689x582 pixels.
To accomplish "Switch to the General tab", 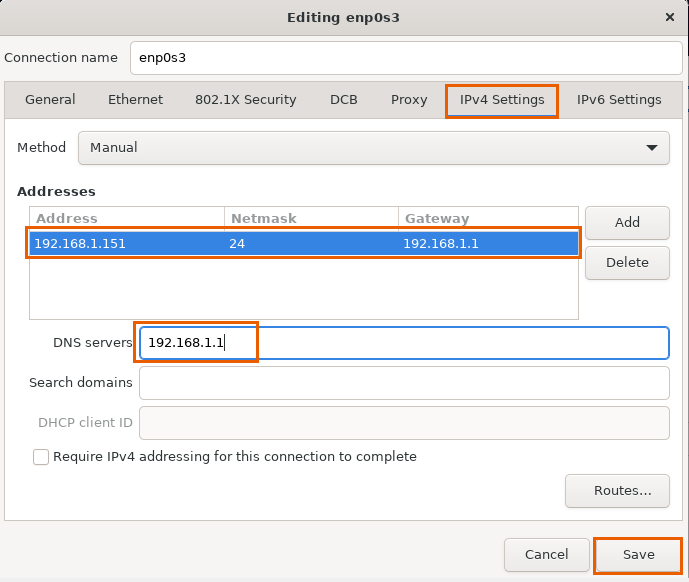I will (x=50, y=100).
